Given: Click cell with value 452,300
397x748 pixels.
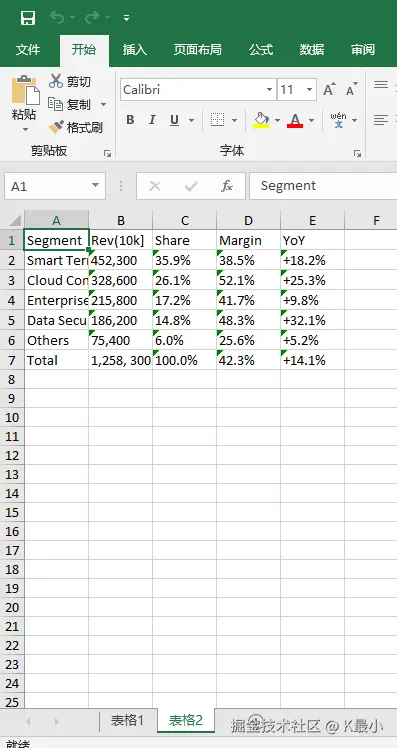Looking at the screenshot, I should tap(121, 260).
